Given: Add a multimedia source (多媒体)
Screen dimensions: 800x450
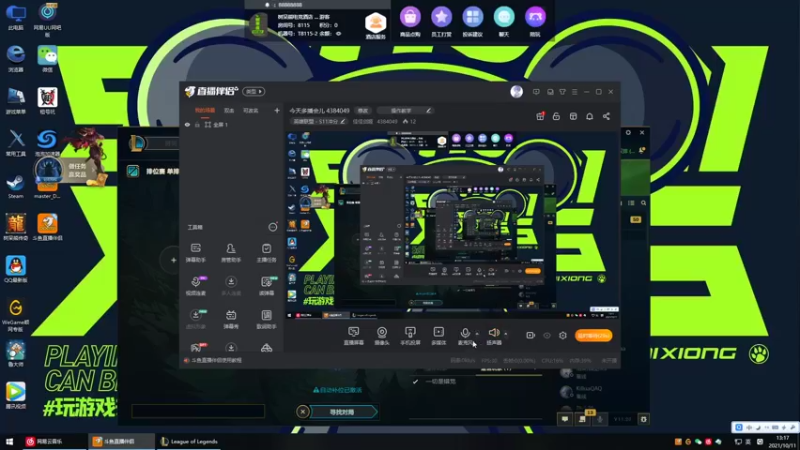Looking at the screenshot, I should (438, 336).
